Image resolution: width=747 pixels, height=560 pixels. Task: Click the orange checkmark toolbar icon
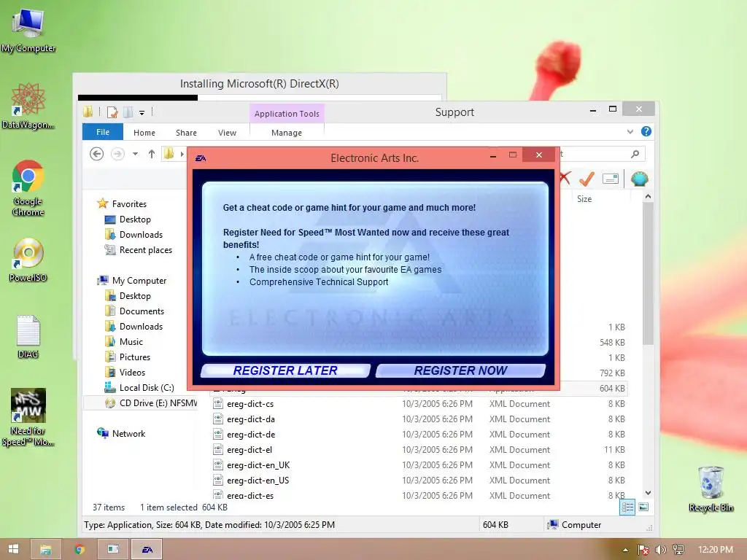pyautogui.click(x=587, y=179)
